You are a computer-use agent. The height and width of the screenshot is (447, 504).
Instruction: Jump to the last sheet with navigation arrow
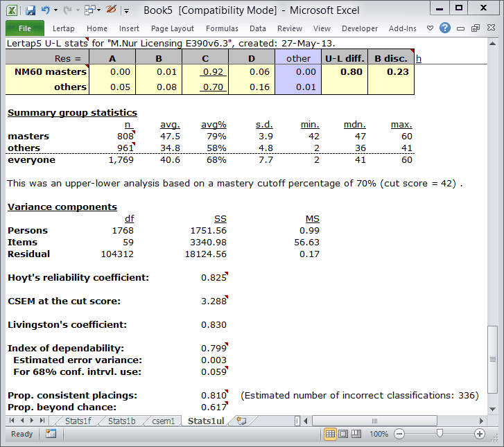42,421
